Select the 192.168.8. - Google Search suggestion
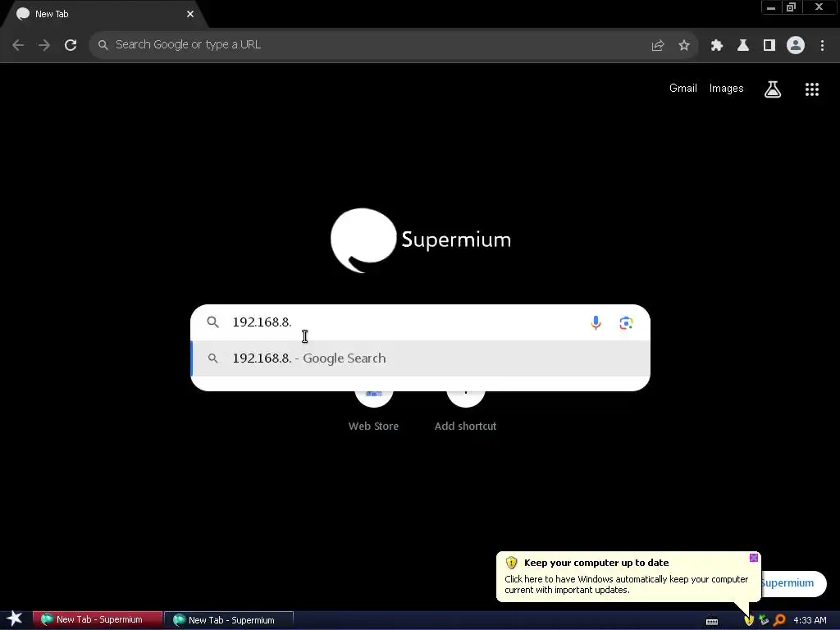The height and width of the screenshot is (630, 840). pyautogui.click(x=421, y=358)
